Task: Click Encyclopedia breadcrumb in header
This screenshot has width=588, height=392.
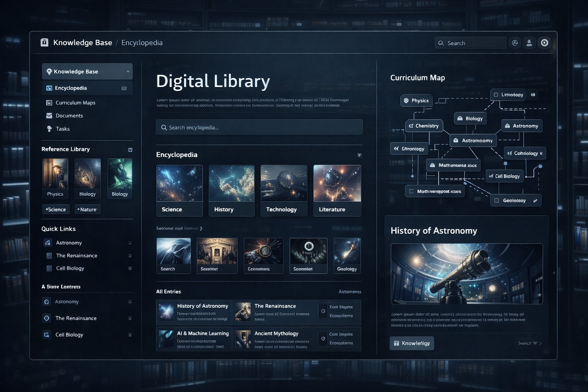Action: pos(142,43)
